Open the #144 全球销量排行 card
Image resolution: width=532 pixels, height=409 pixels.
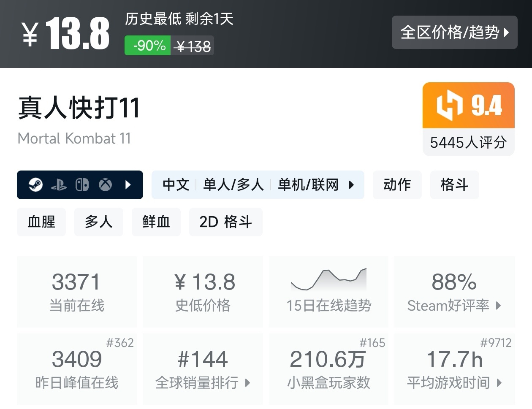click(203, 369)
